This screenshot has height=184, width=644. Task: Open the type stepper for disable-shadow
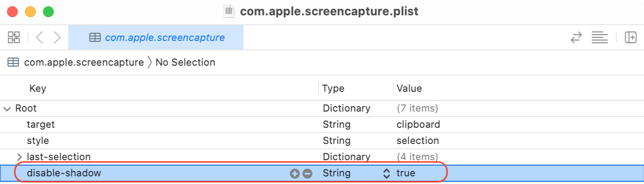coord(386,174)
